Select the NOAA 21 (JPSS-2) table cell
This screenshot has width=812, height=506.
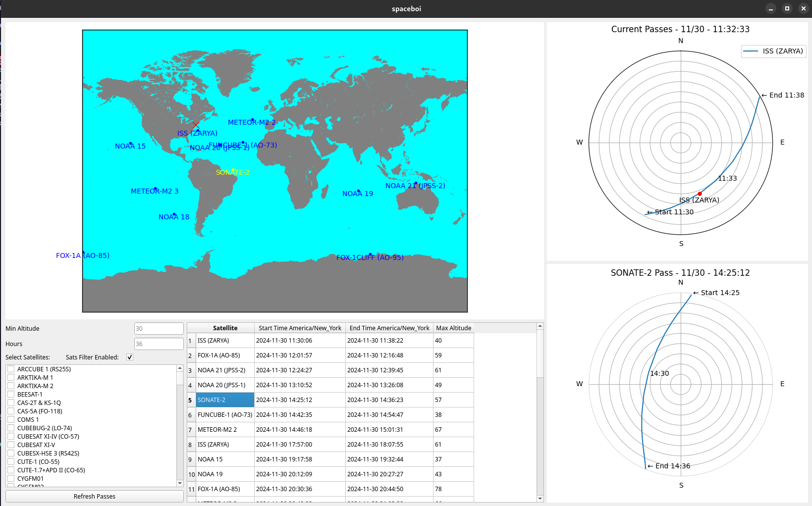pyautogui.click(x=225, y=370)
